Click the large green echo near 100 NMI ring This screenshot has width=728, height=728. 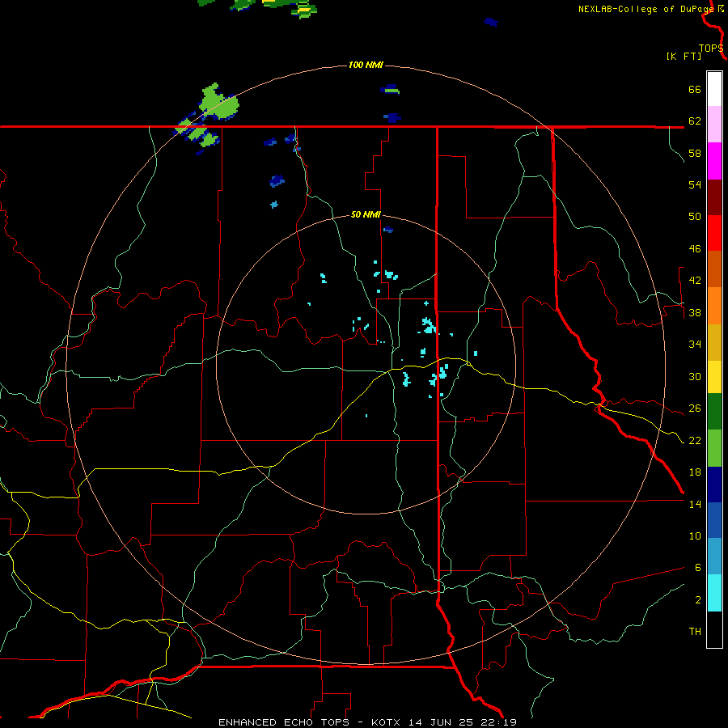(x=218, y=103)
